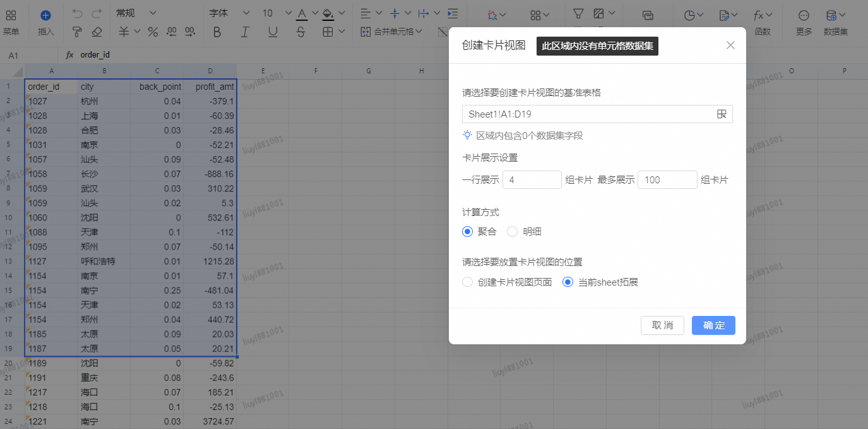Click the eraser clear-format icon
The width and height of the screenshot is (868, 429).
tap(97, 32)
